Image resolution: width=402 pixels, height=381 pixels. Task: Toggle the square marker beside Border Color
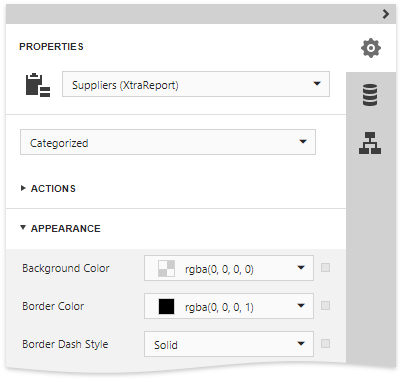coord(325,306)
